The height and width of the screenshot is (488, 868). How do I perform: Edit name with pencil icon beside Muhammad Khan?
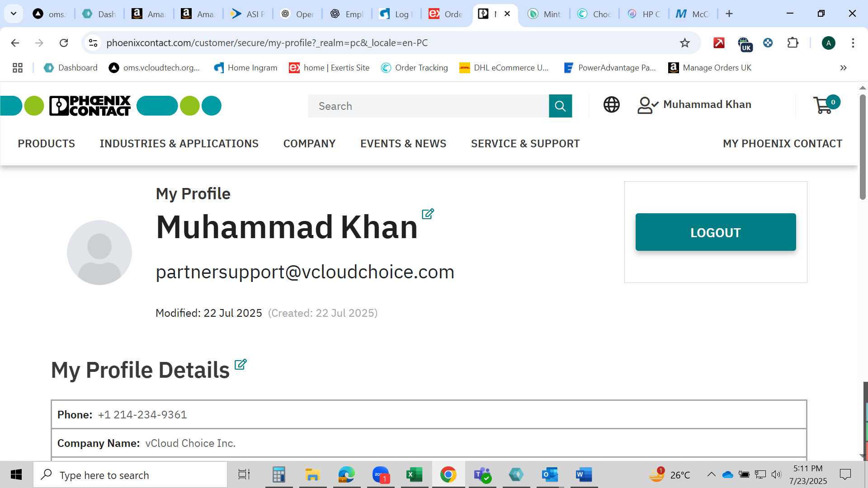click(428, 214)
